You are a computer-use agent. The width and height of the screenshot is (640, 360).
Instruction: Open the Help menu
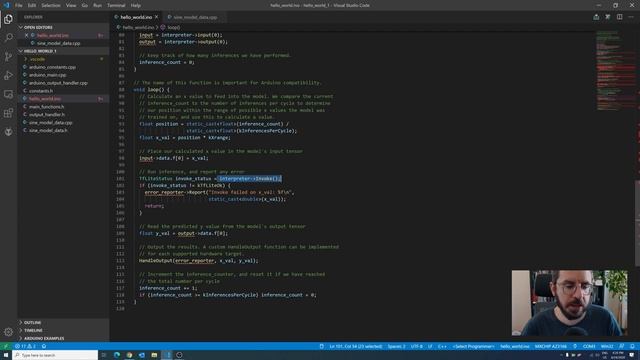(x=136, y=5)
